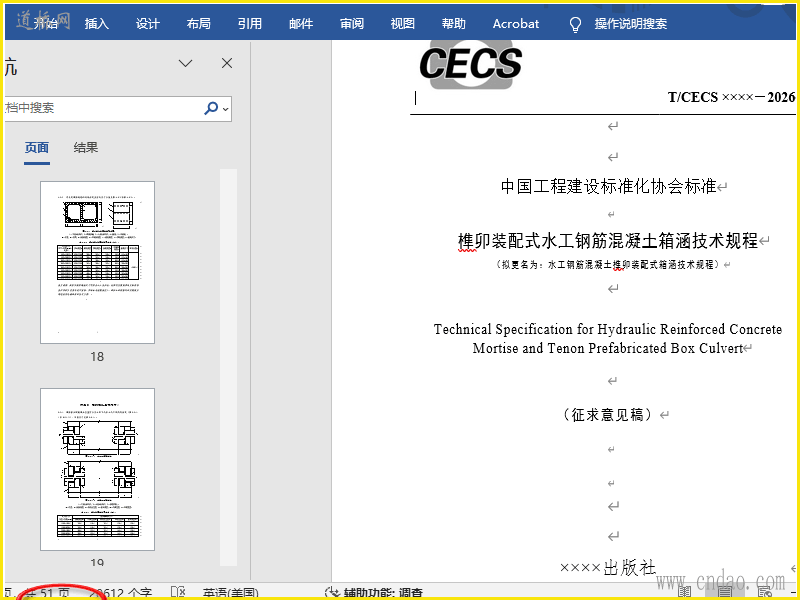Click the lightbulb tell-me icon
Viewport: 800px width, 600px height.
point(575,24)
